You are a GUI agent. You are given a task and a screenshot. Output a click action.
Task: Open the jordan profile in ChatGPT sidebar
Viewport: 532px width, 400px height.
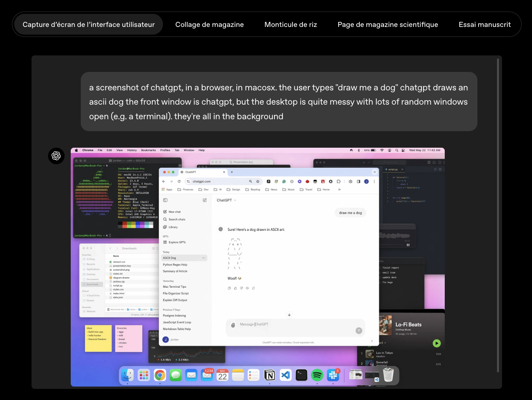click(171, 340)
